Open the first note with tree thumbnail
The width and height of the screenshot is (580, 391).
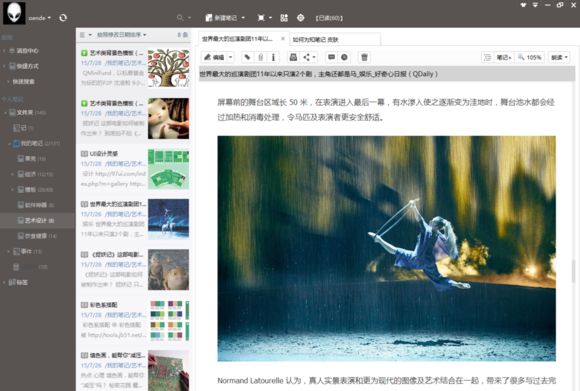[134, 68]
